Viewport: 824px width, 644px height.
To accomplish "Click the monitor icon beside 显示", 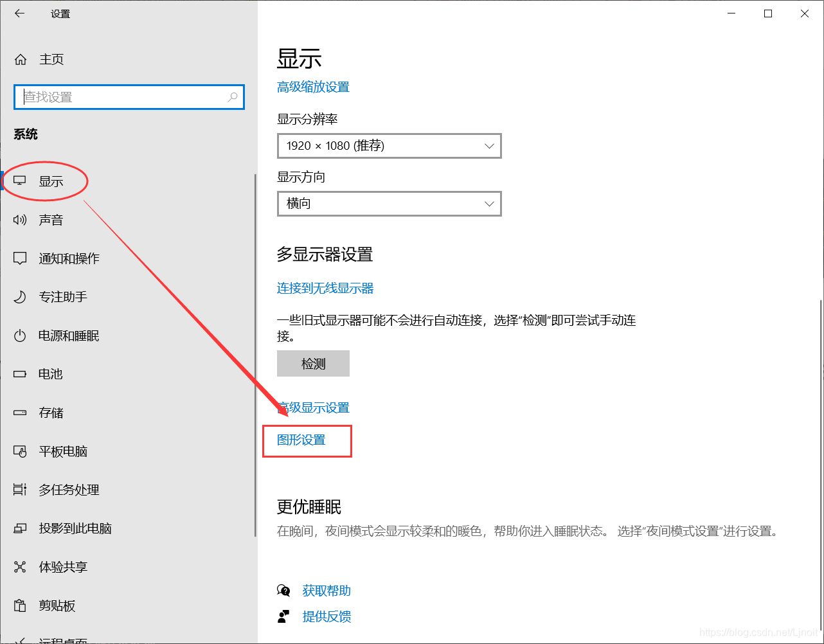I will (20, 181).
